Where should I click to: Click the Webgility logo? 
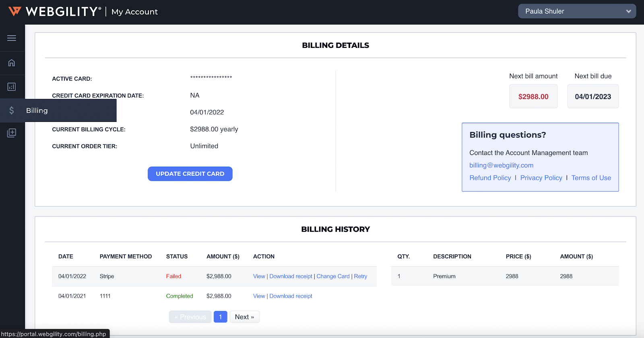55,12
